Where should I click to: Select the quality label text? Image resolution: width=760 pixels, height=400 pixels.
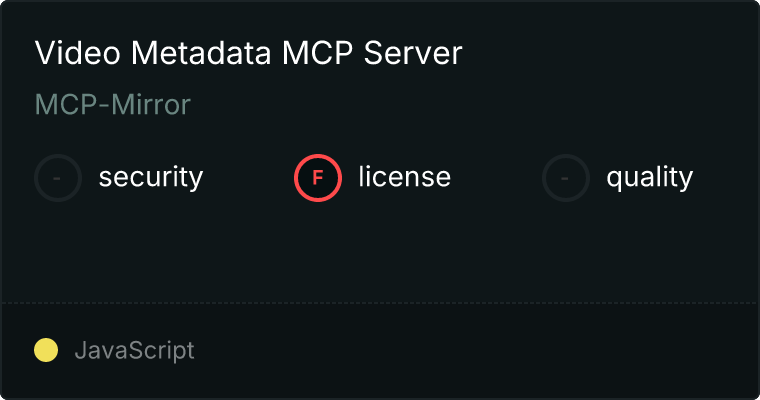click(649, 178)
